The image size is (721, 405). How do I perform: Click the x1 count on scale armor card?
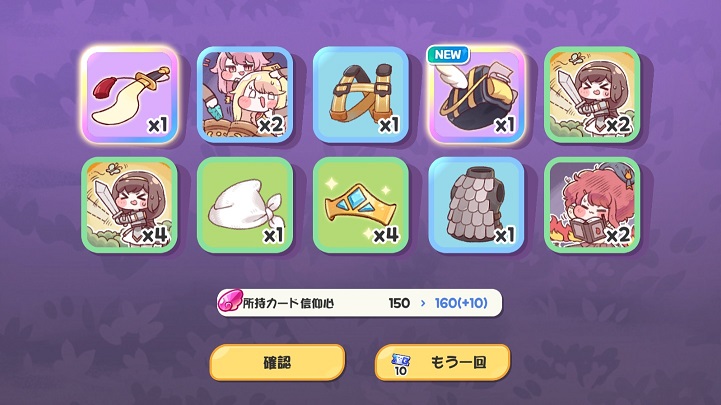click(504, 236)
